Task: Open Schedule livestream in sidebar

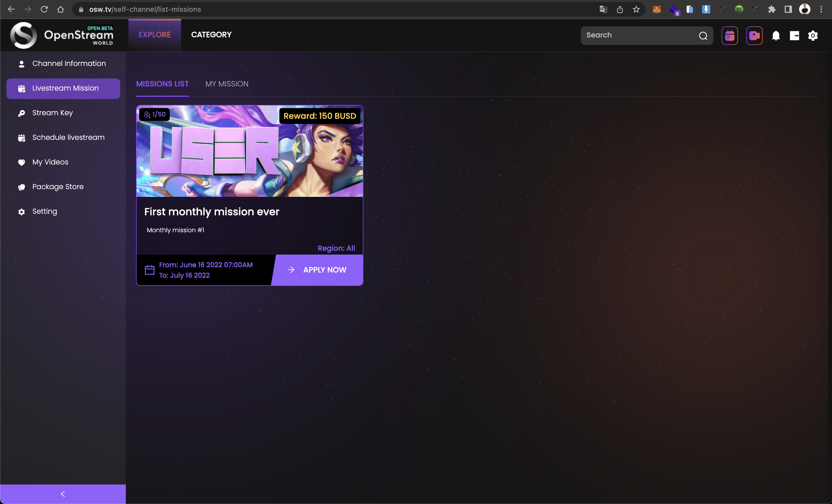Action: coord(63,138)
